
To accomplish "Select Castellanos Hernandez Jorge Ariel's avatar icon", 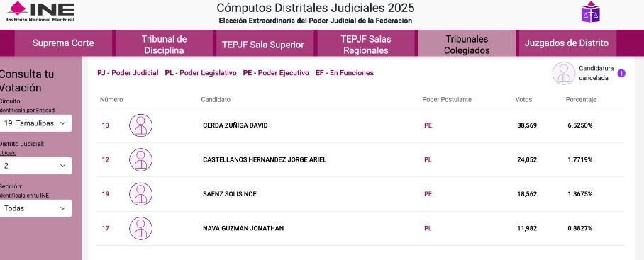I will pos(141,159).
